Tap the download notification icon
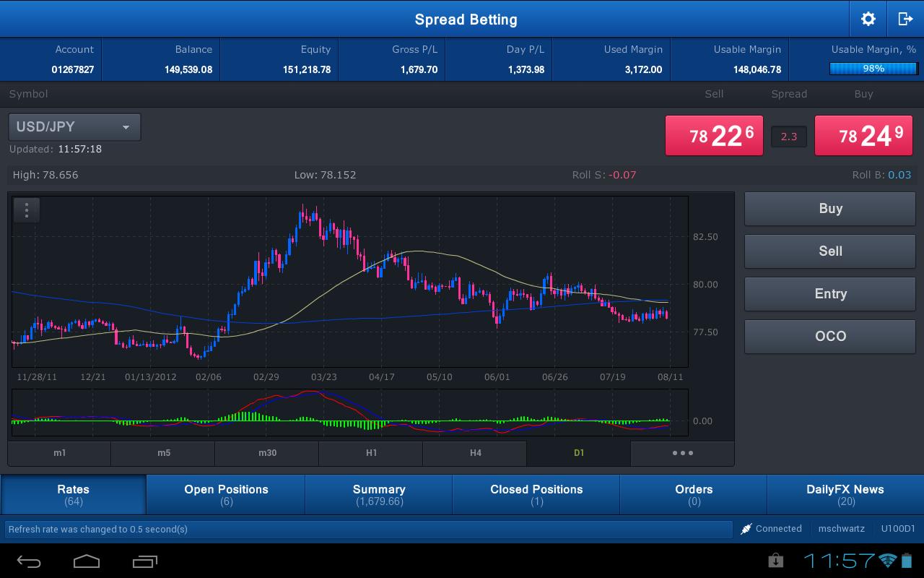Screen dimensions: 924x578 click(x=776, y=560)
